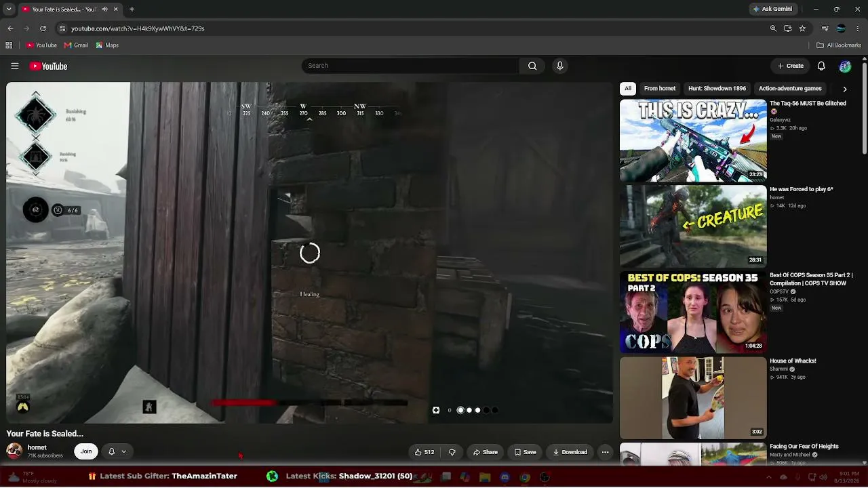Start voice search with the microphone

[559, 66]
